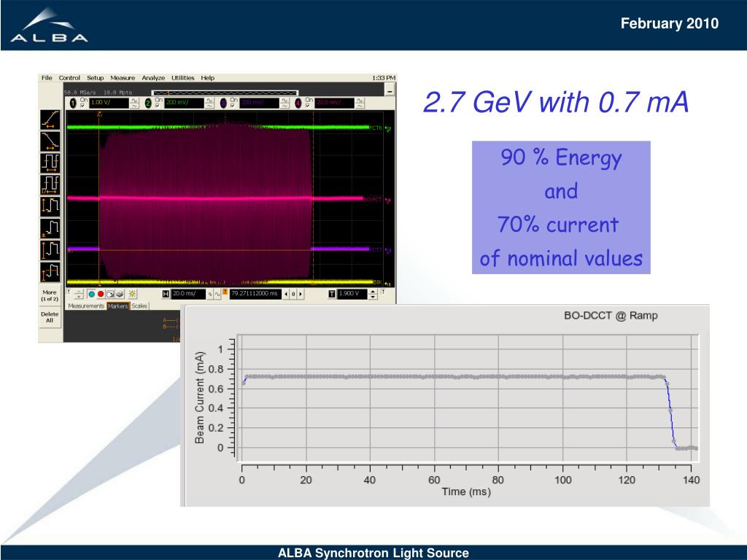Select the pulse icon with dashed level line

(50, 272)
